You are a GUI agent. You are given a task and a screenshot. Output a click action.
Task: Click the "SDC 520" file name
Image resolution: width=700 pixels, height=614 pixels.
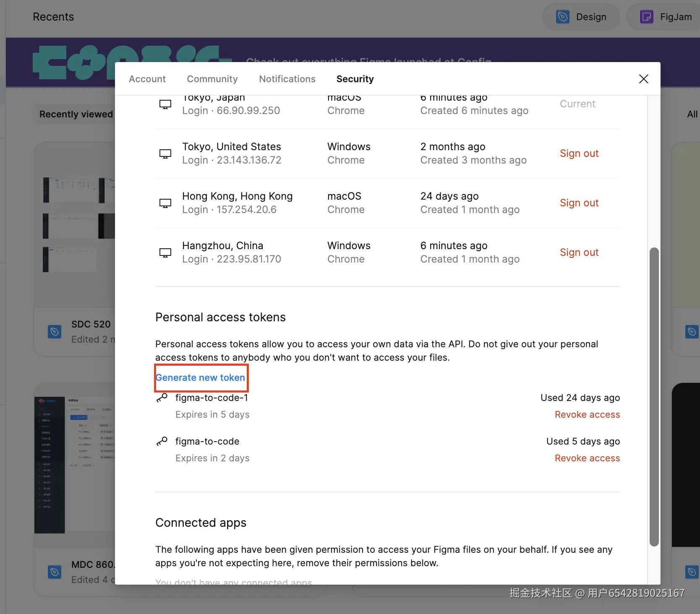91,324
